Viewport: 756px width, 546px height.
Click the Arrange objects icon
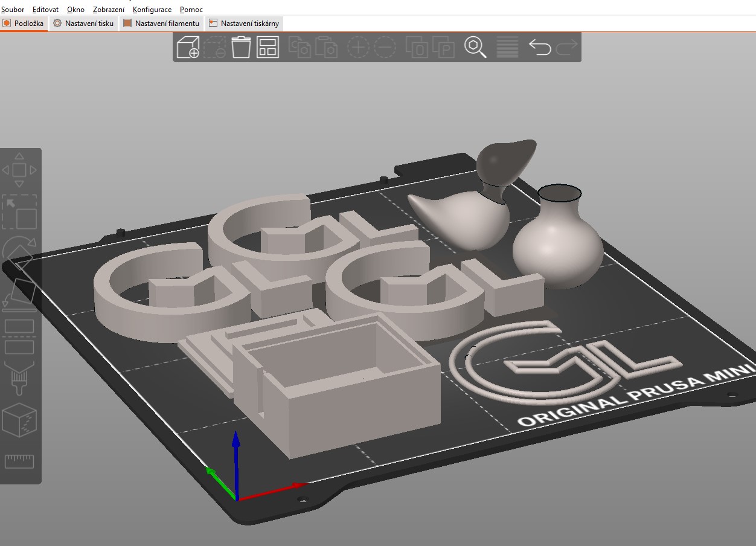pos(267,47)
